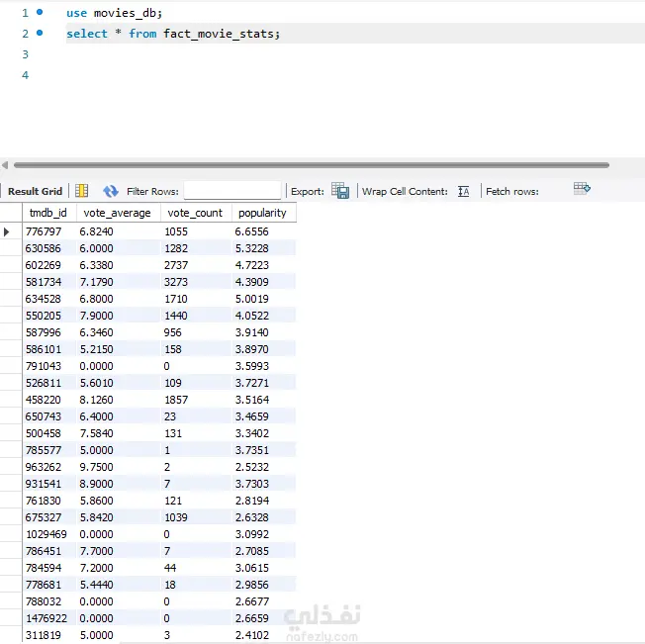Select cell tmdb_id 776797
The image size is (645, 644).
coord(49,231)
